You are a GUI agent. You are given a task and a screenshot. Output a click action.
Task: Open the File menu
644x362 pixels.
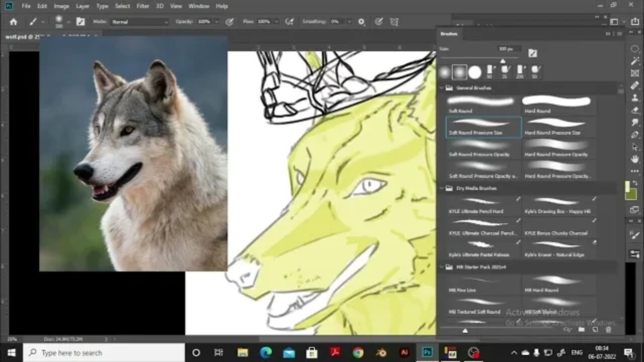click(x=26, y=6)
